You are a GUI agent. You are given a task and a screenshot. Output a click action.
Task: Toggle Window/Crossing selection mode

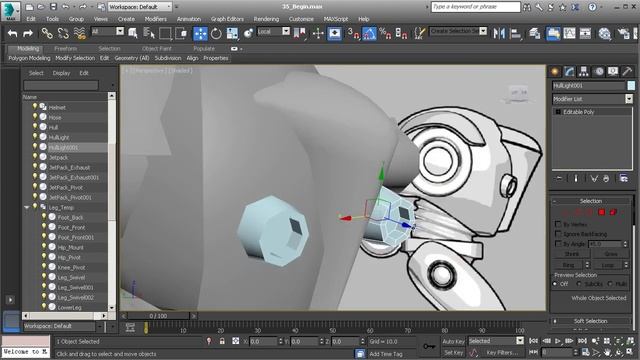(x=181, y=33)
